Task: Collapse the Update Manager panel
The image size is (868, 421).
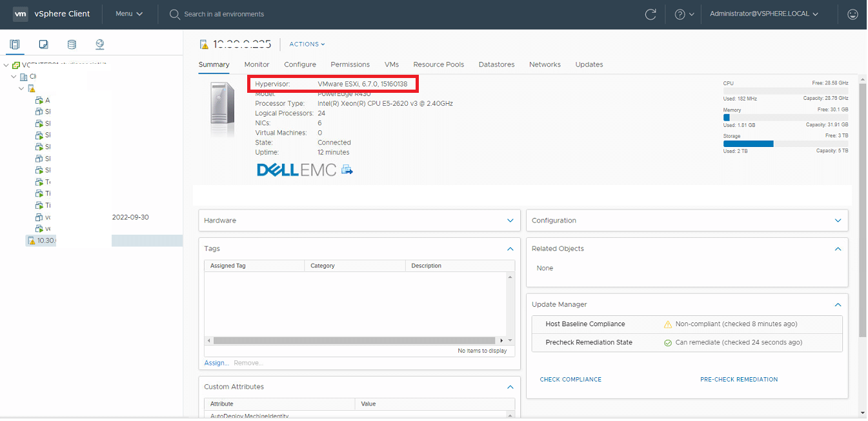Action: point(838,305)
